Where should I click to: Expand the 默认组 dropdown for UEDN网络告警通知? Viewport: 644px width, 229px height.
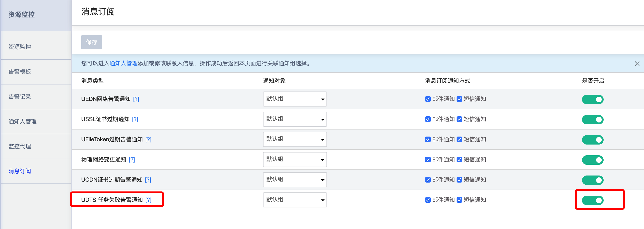click(x=295, y=99)
